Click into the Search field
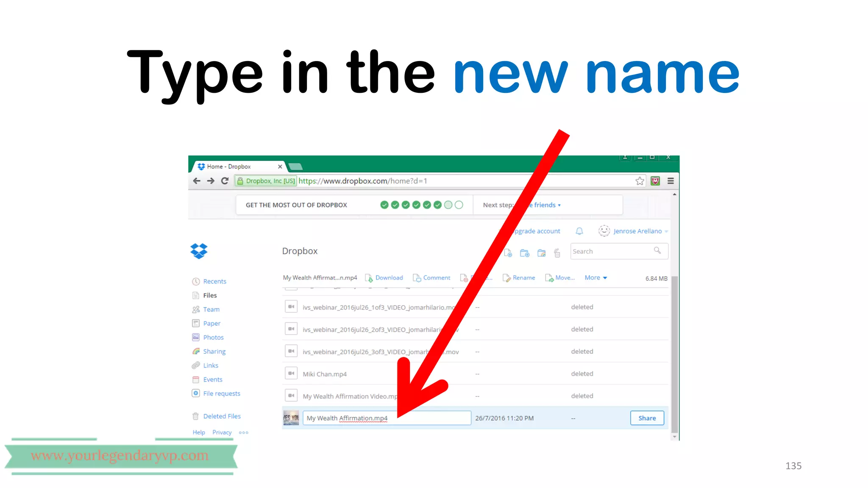Viewport: 868px width, 488px height. click(x=619, y=251)
